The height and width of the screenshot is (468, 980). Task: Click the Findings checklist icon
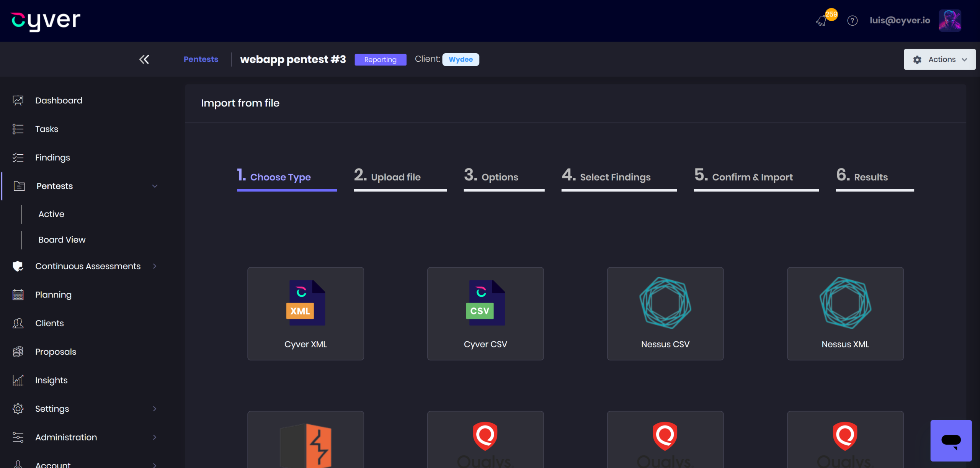(18, 157)
